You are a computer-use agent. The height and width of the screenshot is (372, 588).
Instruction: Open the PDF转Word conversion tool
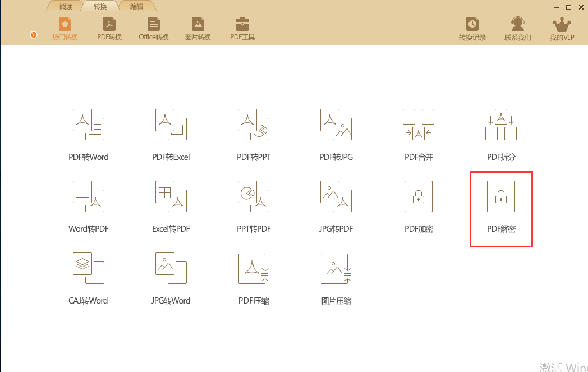pos(89,125)
